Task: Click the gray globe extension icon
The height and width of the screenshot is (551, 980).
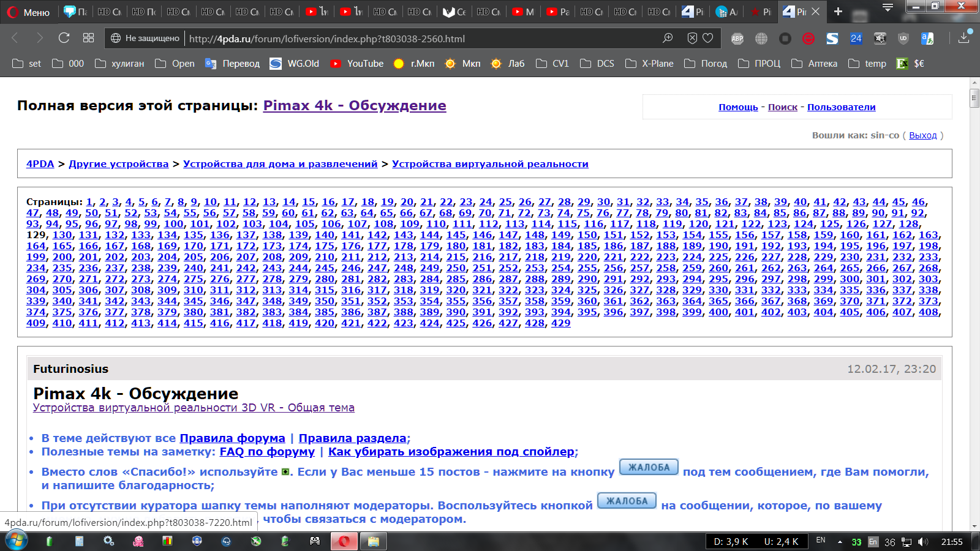Action: tap(761, 39)
